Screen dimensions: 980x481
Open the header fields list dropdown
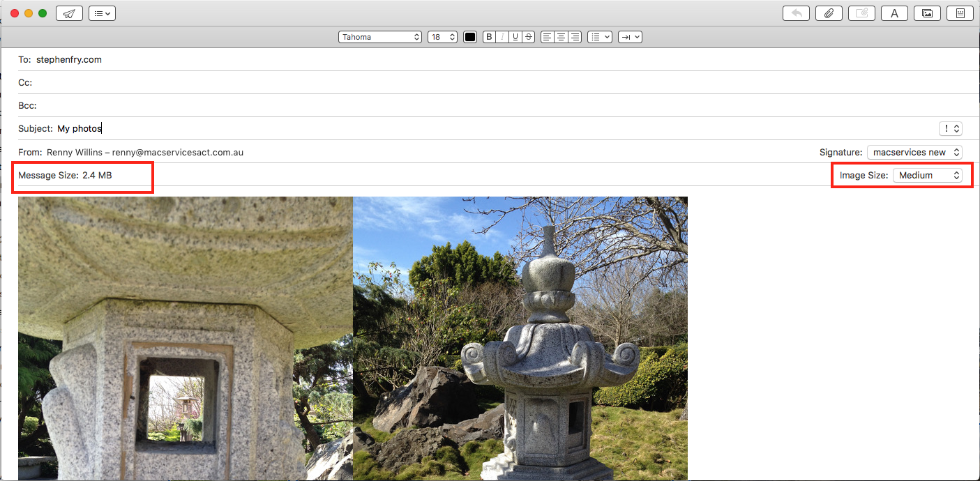point(102,13)
